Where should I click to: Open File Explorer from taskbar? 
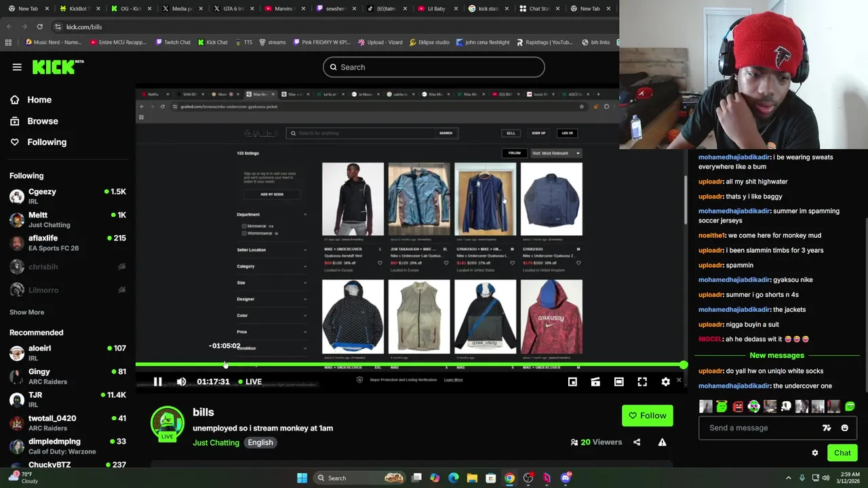pyautogui.click(x=472, y=478)
